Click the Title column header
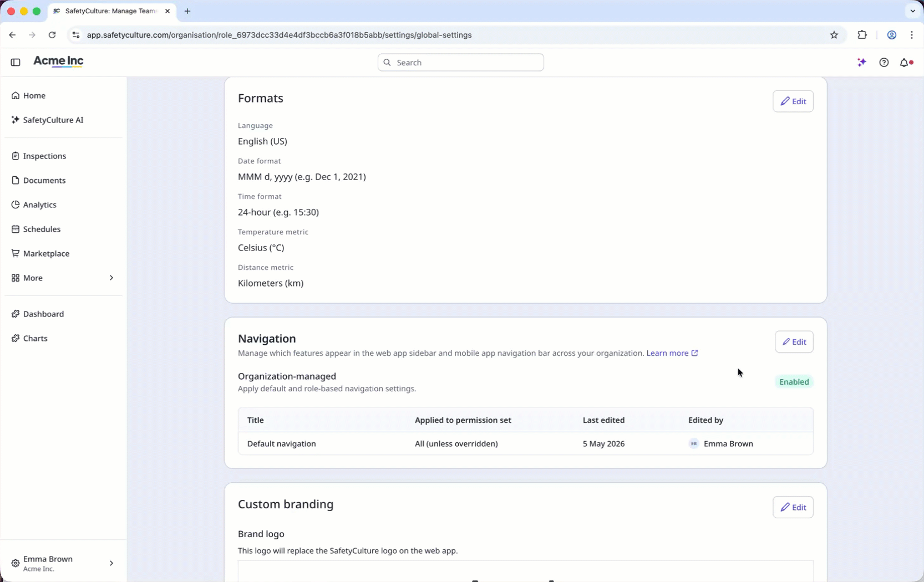Screen dimensions: 924x582 (255, 420)
